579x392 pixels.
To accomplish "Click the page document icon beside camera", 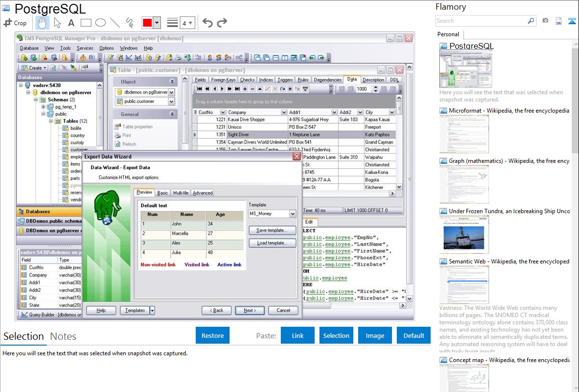I will 559,21.
